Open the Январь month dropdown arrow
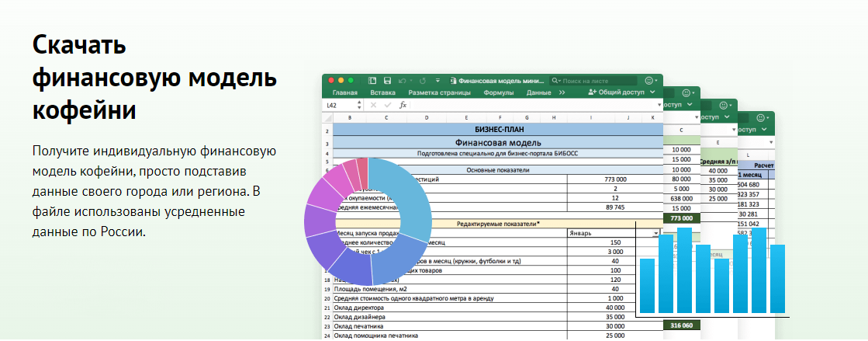868x341 pixels. 655,232
